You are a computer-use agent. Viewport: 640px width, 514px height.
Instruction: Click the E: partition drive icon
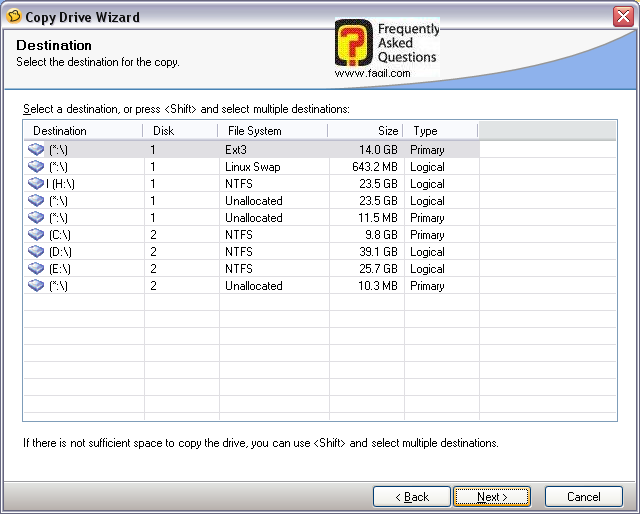[x=37, y=268]
